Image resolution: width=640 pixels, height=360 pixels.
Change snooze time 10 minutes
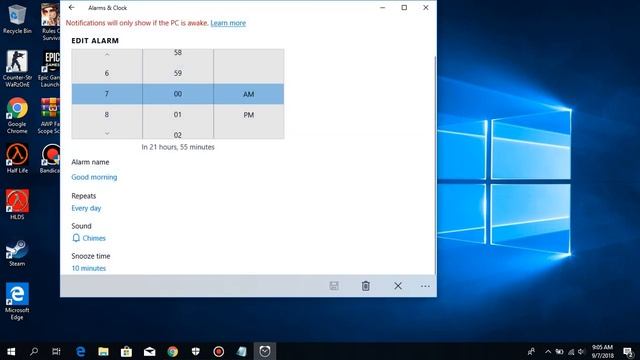[89, 268]
